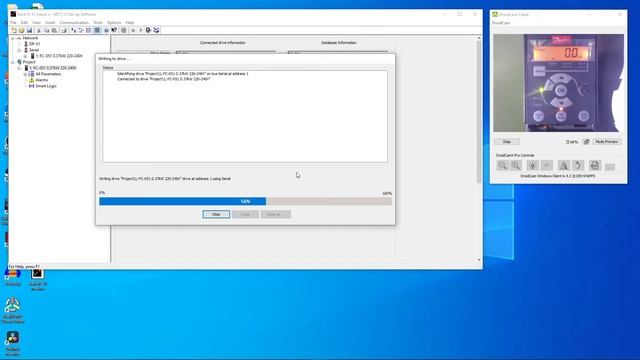The image size is (640, 360).
Task: Click the greyed-out Save as button
Action: pos(276,214)
